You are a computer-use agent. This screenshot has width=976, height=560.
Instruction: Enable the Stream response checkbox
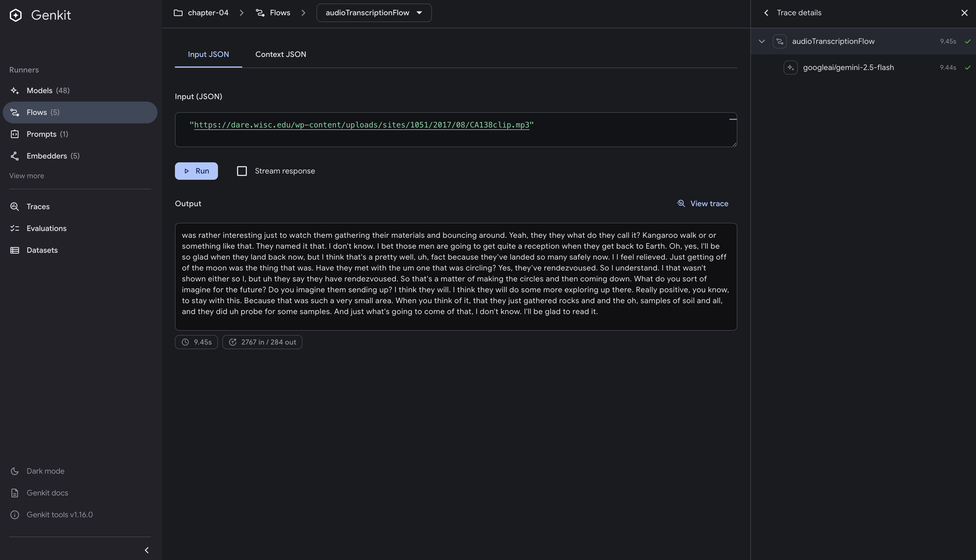coord(242,171)
